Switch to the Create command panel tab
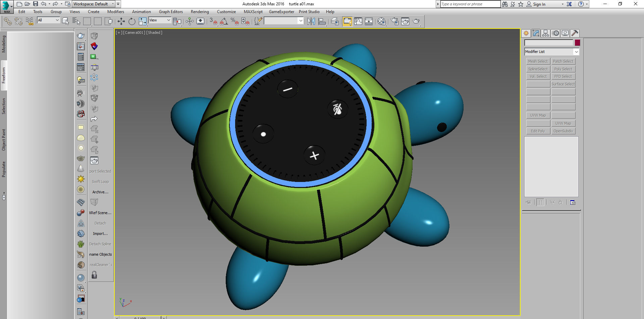 (x=526, y=33)
